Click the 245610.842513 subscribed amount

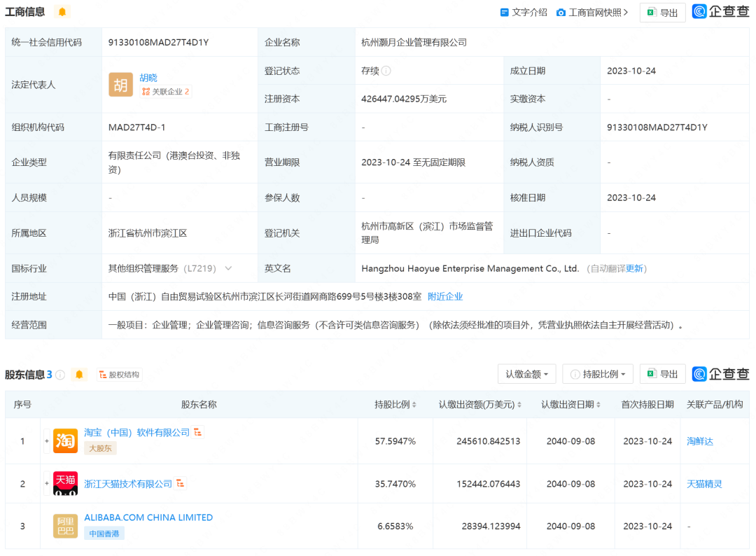tap(489, 441)
